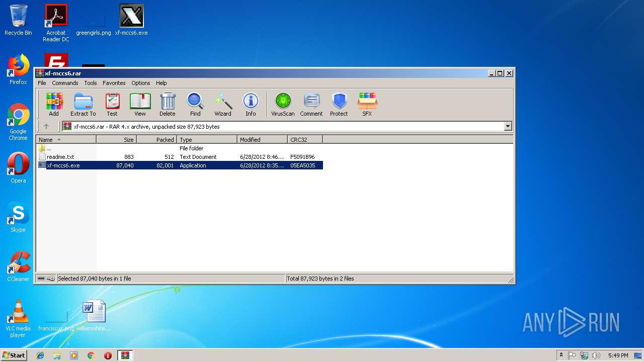Launch CCleaner desktop shortcut

pos(18,266)
